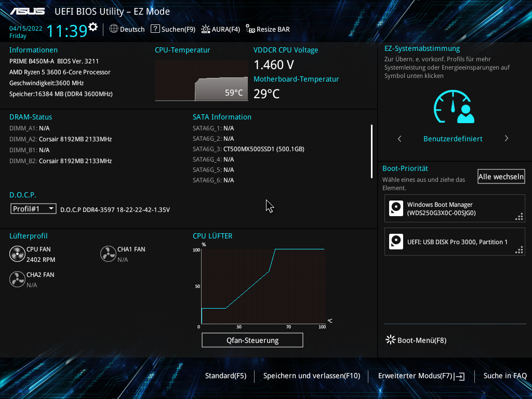Click the PRIME B450M-A BIOS Ver. 3211 line
532x399 pixels.
click(x=54, y=61)
